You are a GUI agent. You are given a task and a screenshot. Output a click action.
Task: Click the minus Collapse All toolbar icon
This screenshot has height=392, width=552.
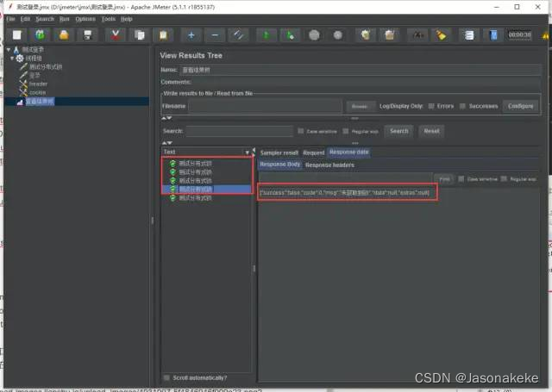215,34
